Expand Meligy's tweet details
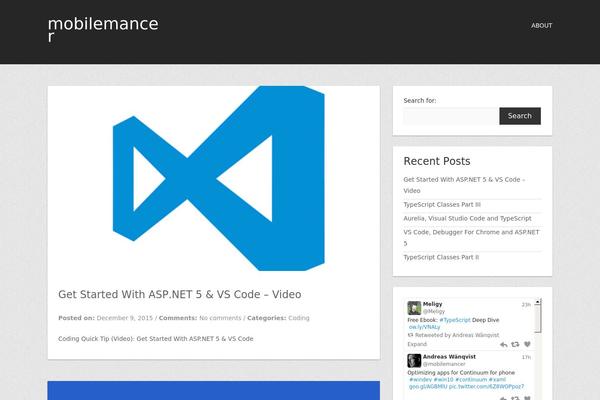600x400 pixels. pos(417,344)
